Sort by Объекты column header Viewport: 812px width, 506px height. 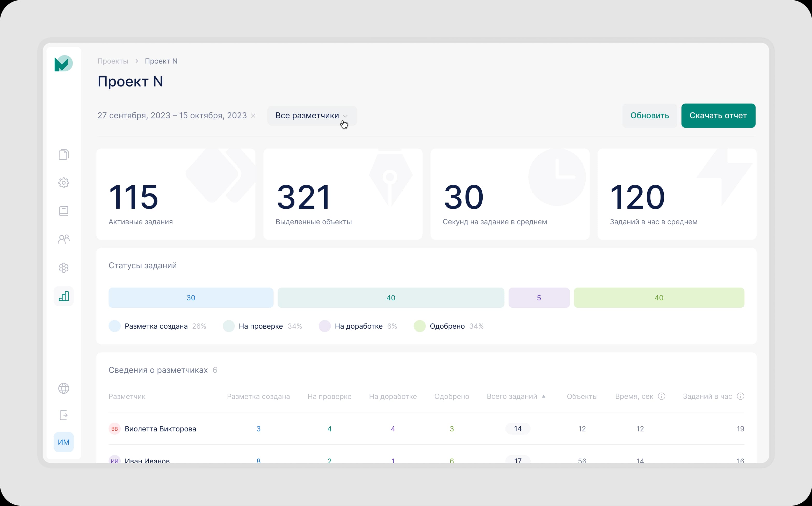coord(582,396)
